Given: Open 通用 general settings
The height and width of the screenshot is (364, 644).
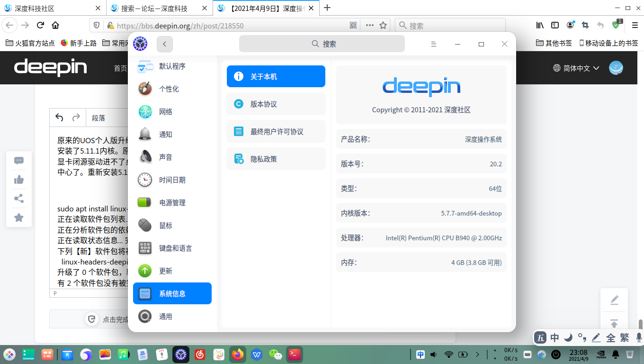Looking at the screenshot, I should (172, 317).
